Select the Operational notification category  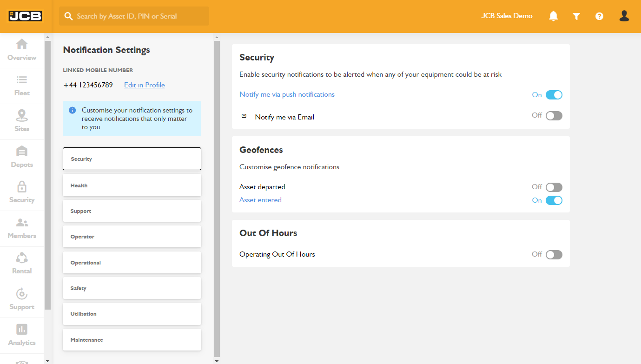(x=132, y=263)
